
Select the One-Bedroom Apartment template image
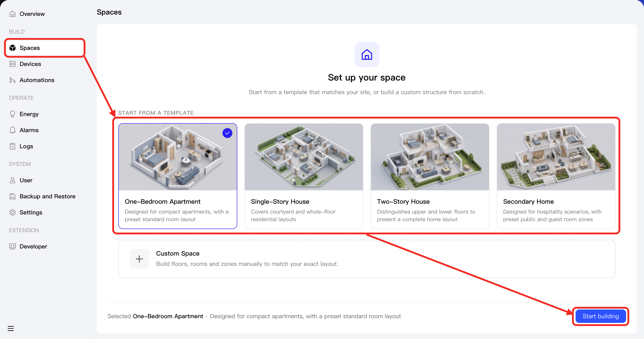[x=178, y=157]
